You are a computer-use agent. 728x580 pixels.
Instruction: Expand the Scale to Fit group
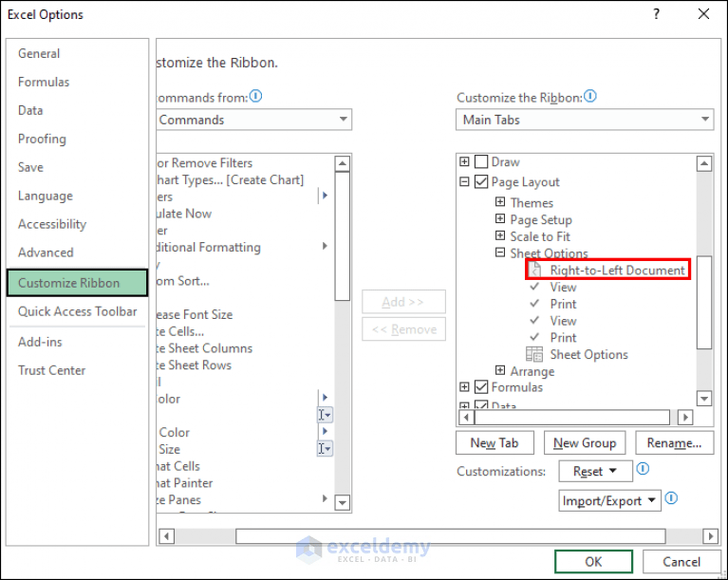tap(500, 235)
